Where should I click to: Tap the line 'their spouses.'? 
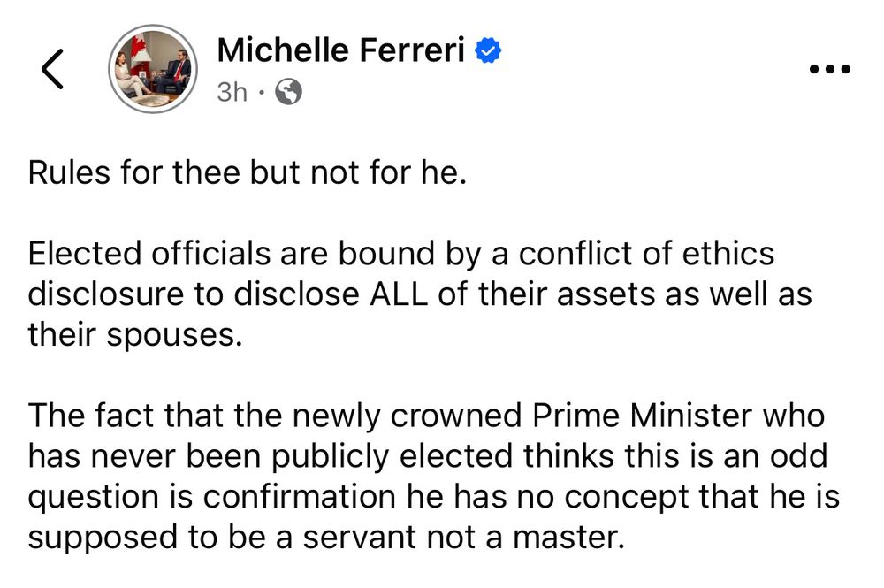[134, 335]
